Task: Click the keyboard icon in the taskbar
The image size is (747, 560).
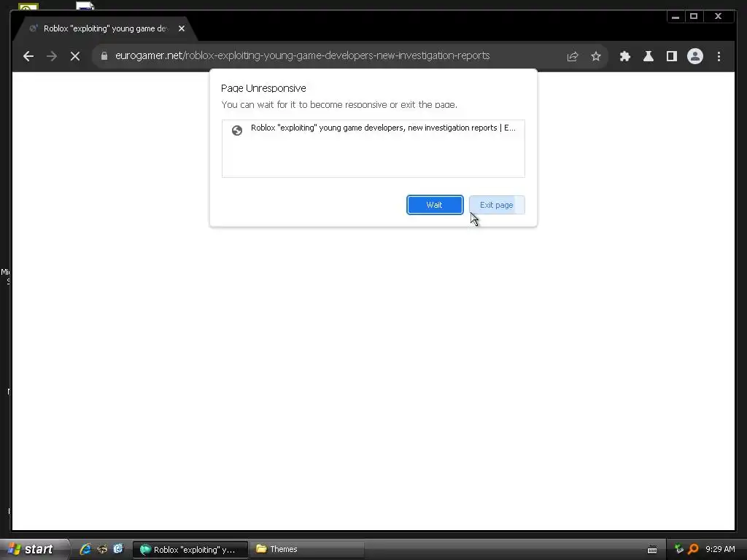Action: point(652,550)
